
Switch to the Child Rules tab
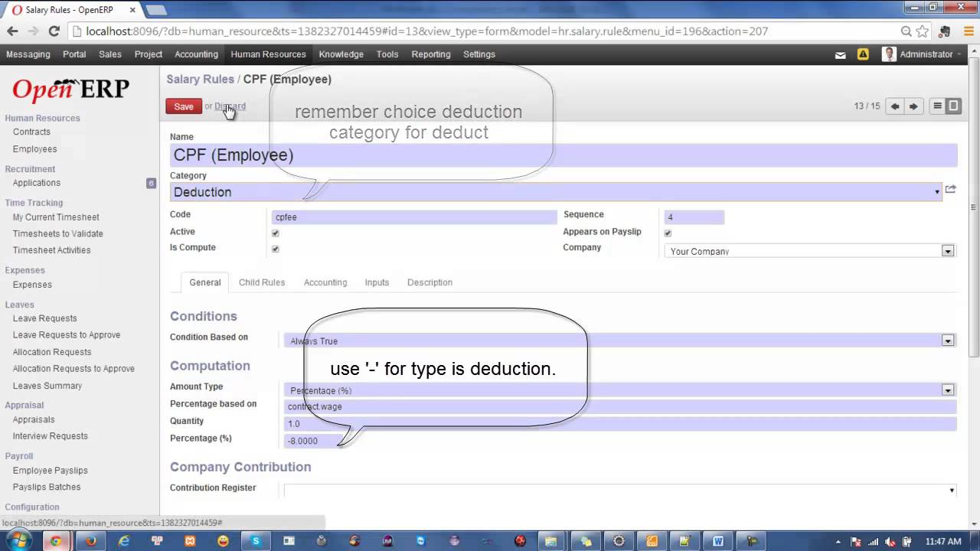[x=262, y=282]
